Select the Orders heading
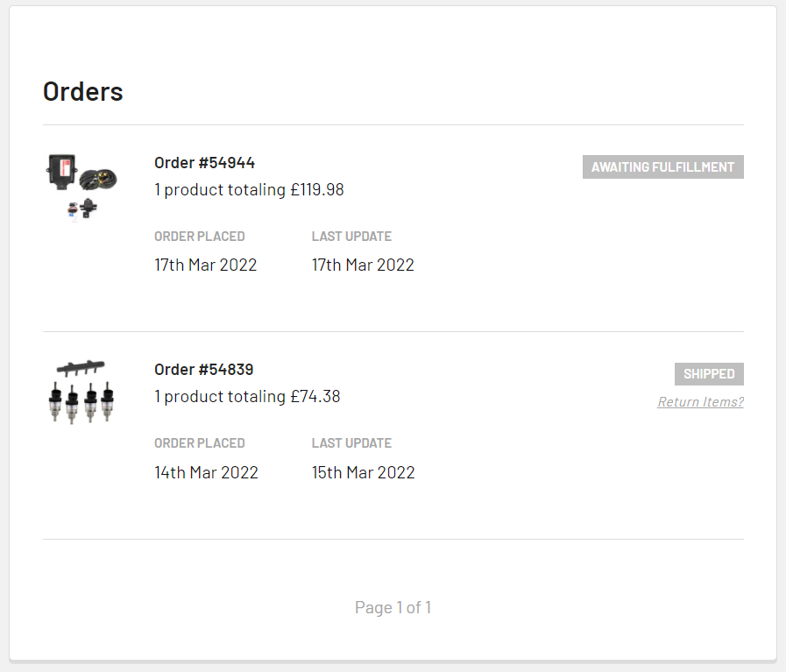This screenshot has height=672, width=786. 83,92
